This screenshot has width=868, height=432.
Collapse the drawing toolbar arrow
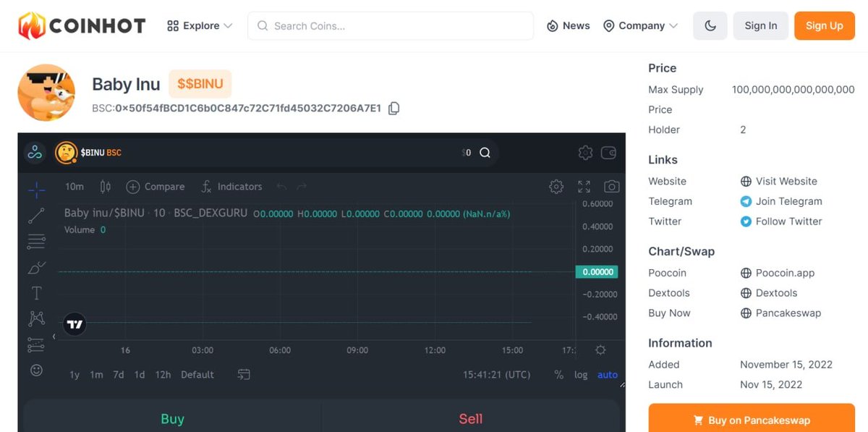[x=54, y=336]
